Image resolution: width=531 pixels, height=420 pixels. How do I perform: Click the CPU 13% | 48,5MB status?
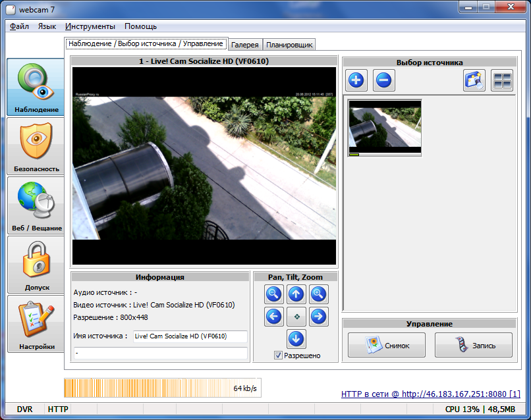(480, 409)
